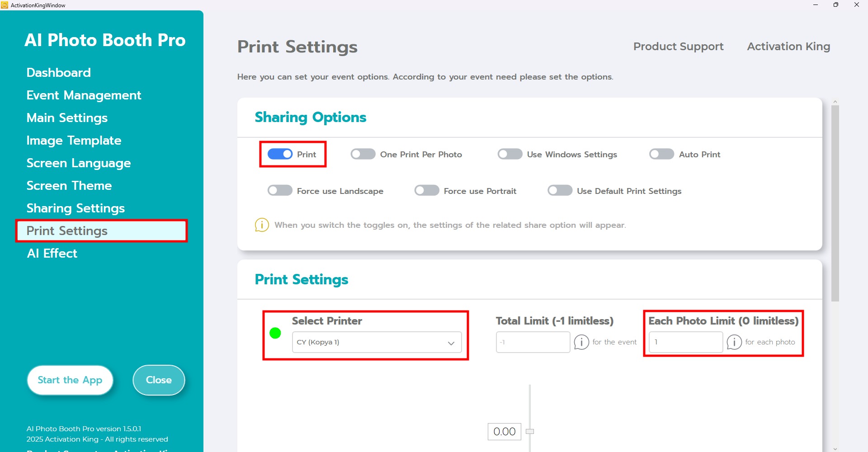The width and height of the screenshot is (868, 452).
Task: Open Sharing Settings in the sidebar
Action: click(x=75, y=208)
